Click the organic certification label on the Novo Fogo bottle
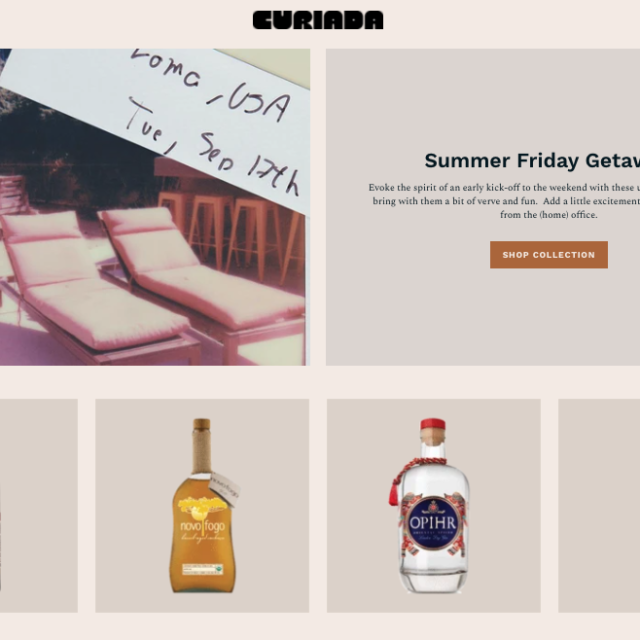This screenshot has height=640, width=640. click(x=203, y=569)
